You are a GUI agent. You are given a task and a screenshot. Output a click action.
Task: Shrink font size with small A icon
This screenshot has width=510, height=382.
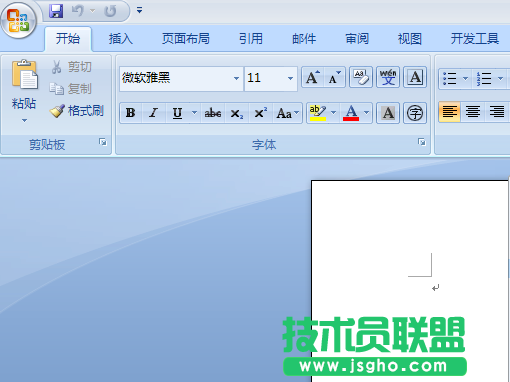[334, 77]
